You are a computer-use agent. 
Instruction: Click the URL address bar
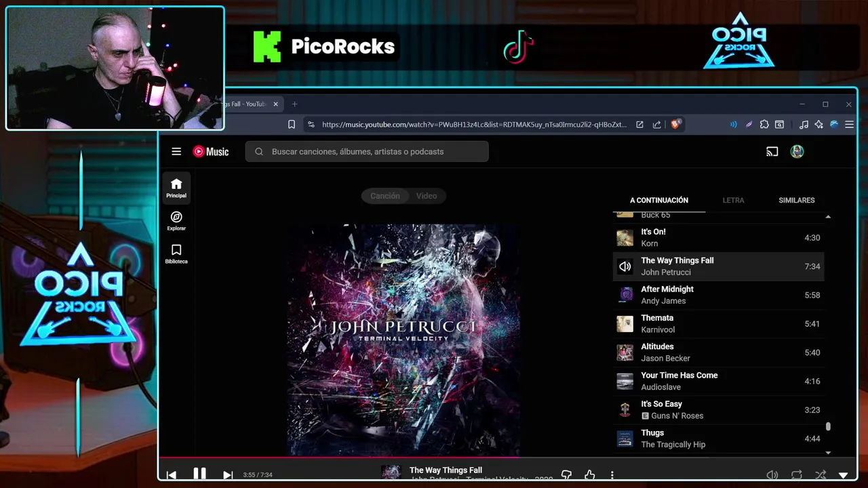coord(474,125)
